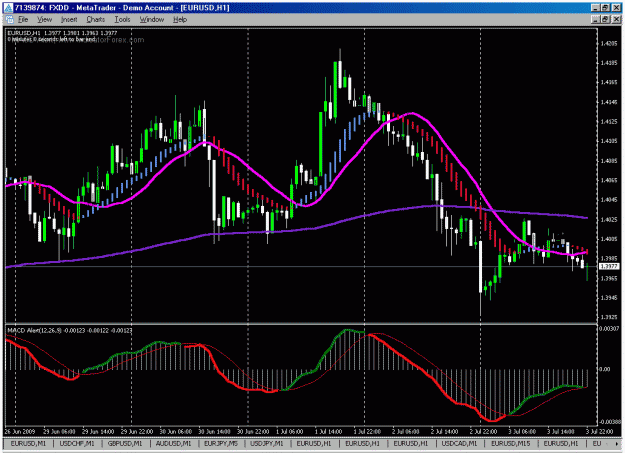The image size is (625, 453).
Task: Minimize the main MetaTrader window
Action: 595,8
